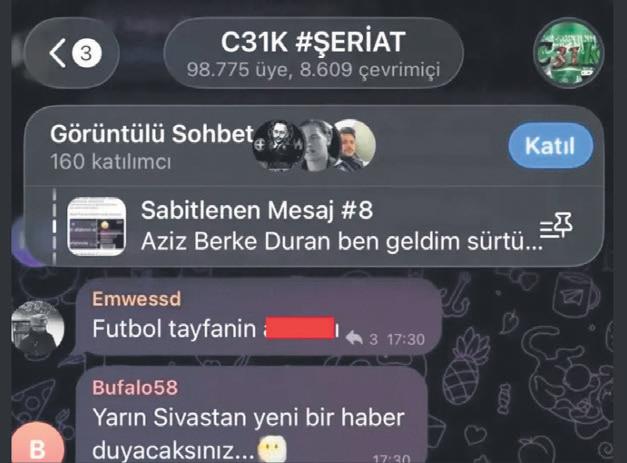View third video chat participant avatar

click(354, 145)
